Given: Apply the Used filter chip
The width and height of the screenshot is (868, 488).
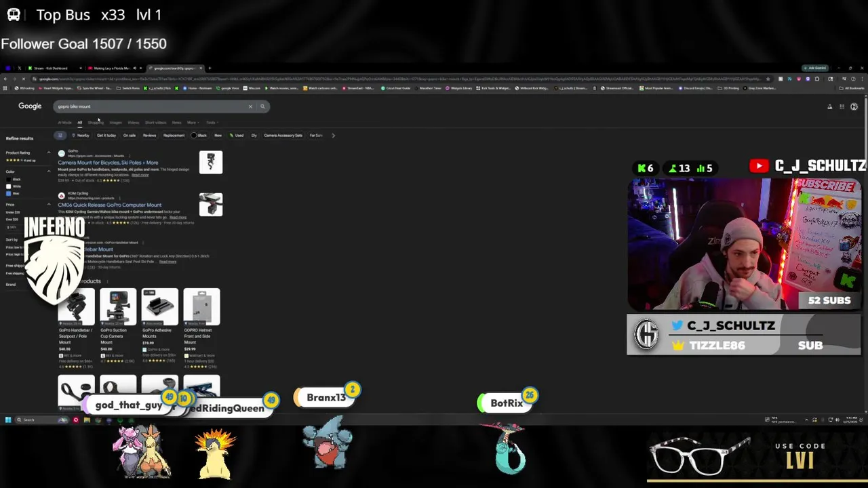Looking at the screenshot, I should [x=236, y=136].
